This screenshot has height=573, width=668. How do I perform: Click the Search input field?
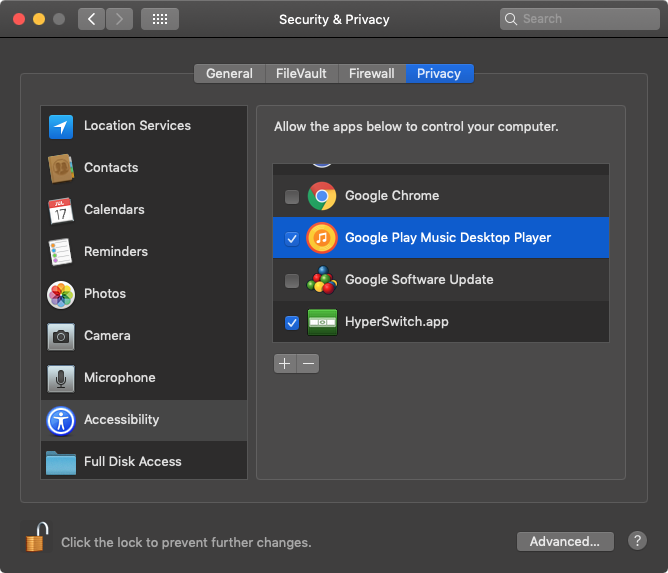(579, 19)
